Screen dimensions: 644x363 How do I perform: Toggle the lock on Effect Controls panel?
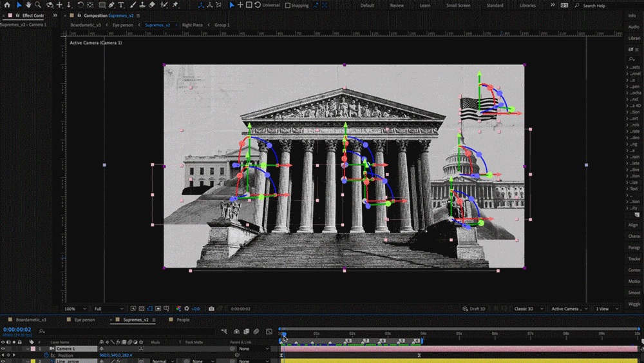coord(17,15)
